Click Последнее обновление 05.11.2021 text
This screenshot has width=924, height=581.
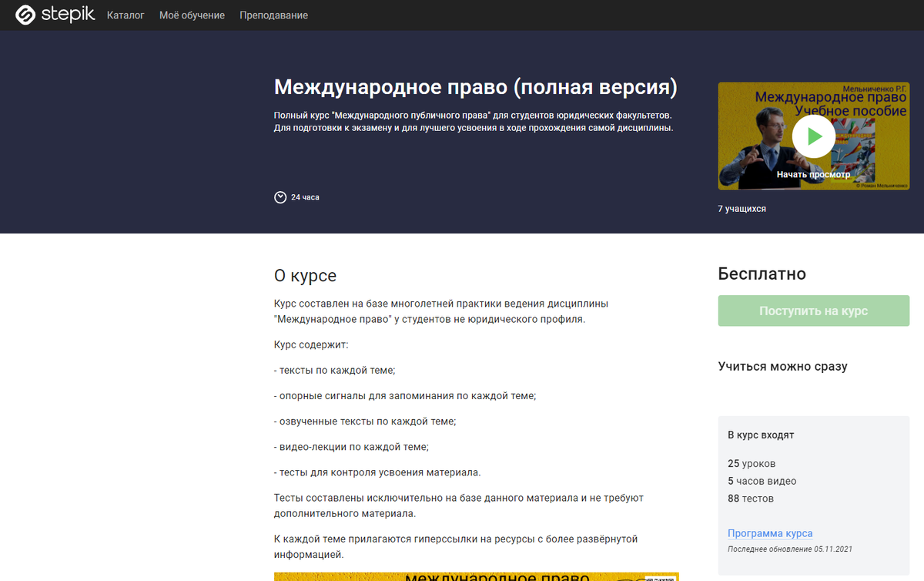[x=790, y=549]
